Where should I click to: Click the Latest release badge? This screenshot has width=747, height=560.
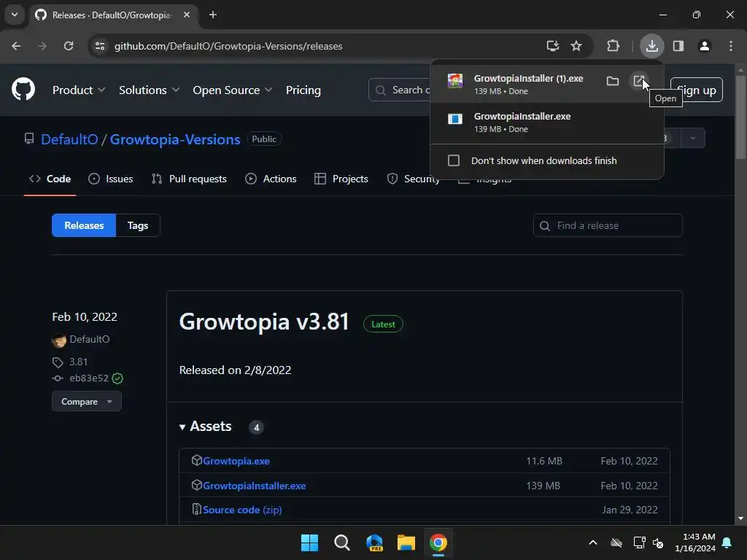click(383, 324)
